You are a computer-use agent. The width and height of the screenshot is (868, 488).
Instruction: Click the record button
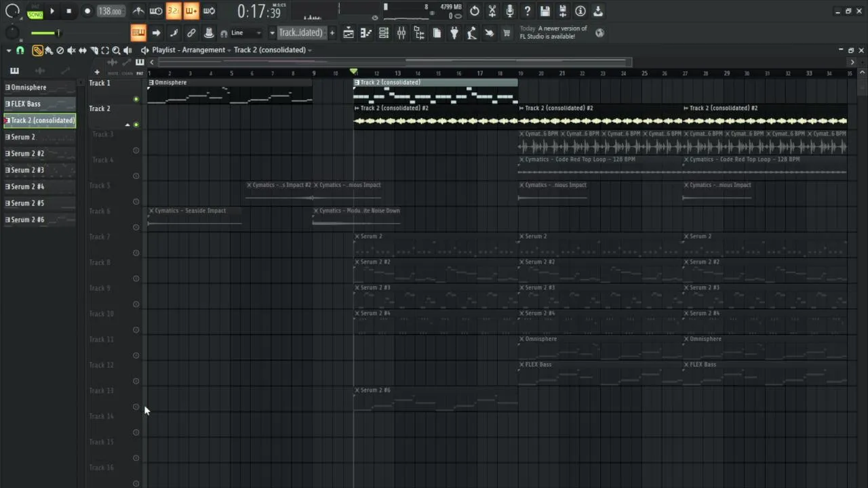(87, 11)
